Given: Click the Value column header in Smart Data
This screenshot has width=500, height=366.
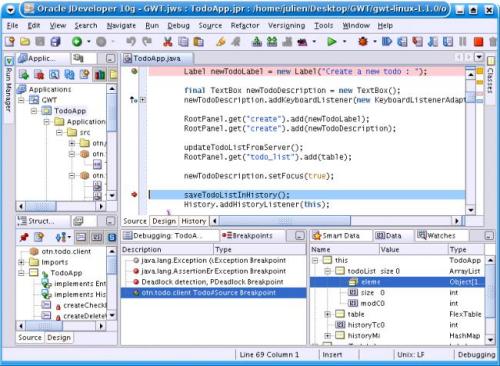Looking at the screenshot, I should pyautogui.click(x=413, y=249).
